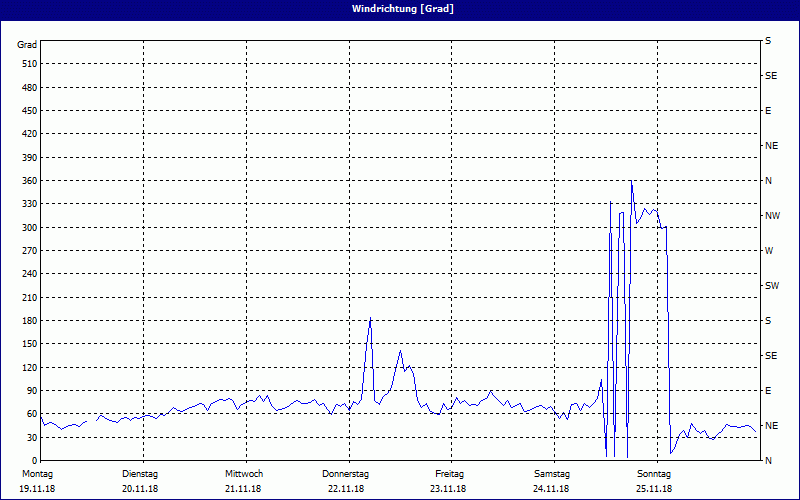This screenshot has width=800, height=500.
Task: Select the 330 degree axis label
Action: coord(30,204)
